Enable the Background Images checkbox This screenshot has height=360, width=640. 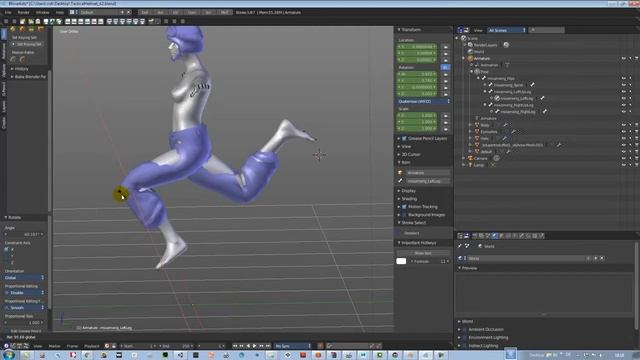(404, 215)
